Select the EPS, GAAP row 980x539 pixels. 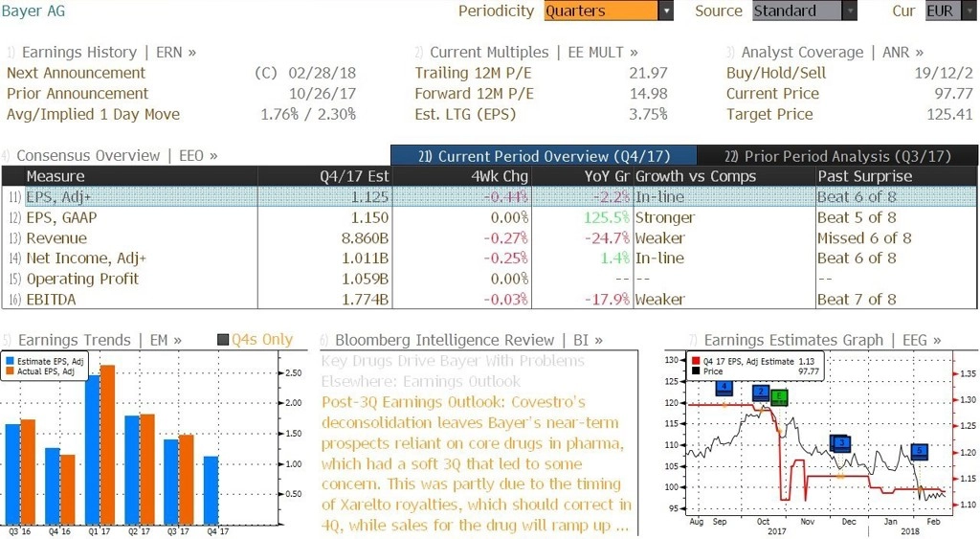click(489, 217)
